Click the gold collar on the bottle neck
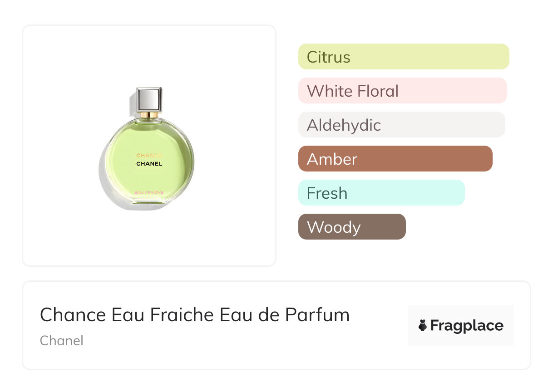The width and height of the screenshot is (553, 392). (149, 115)
